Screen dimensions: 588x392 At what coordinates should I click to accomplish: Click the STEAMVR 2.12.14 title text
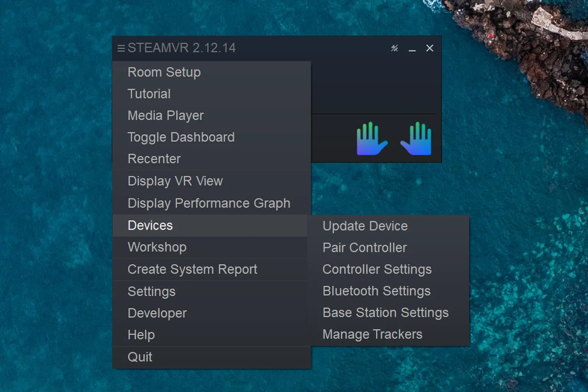[181, 48]
